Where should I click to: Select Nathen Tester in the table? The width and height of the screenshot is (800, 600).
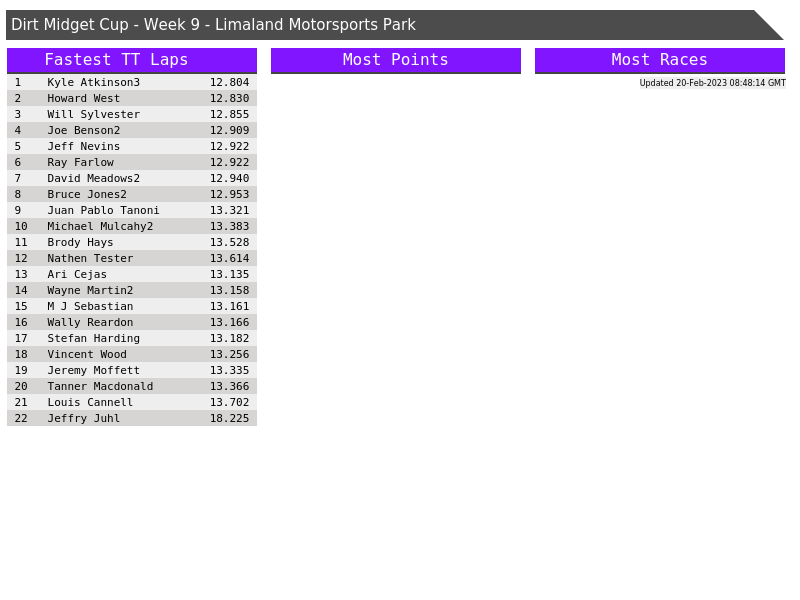(90, 258)
